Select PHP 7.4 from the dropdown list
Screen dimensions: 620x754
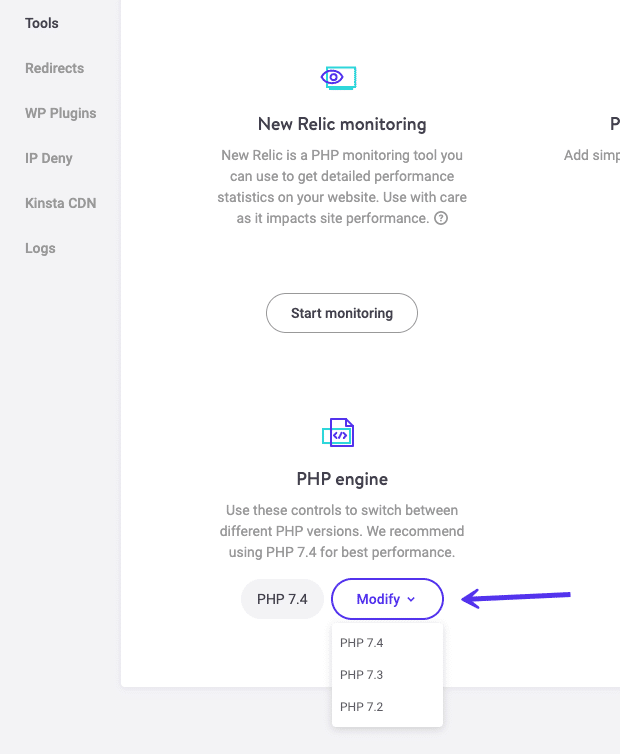(x=362, y=643)
